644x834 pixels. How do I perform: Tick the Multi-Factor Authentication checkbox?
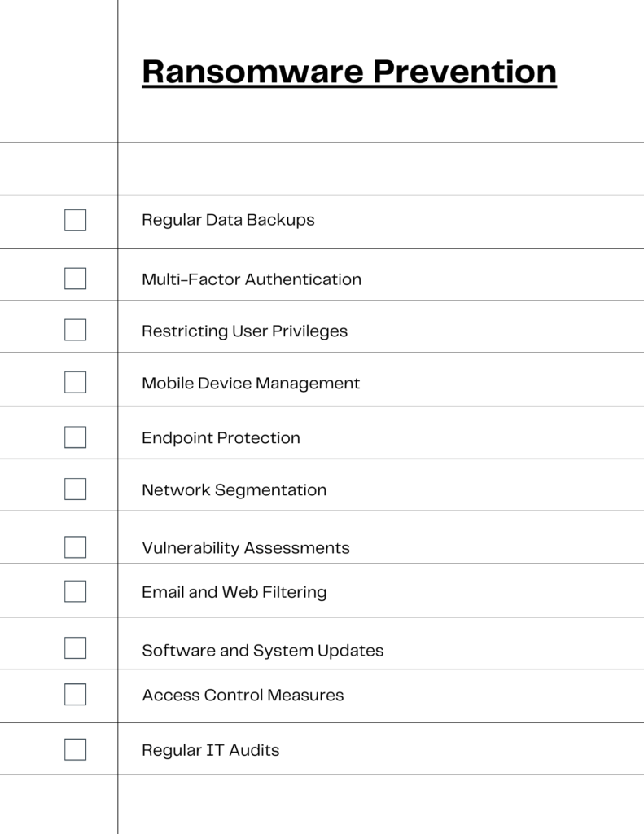[75, 279]
